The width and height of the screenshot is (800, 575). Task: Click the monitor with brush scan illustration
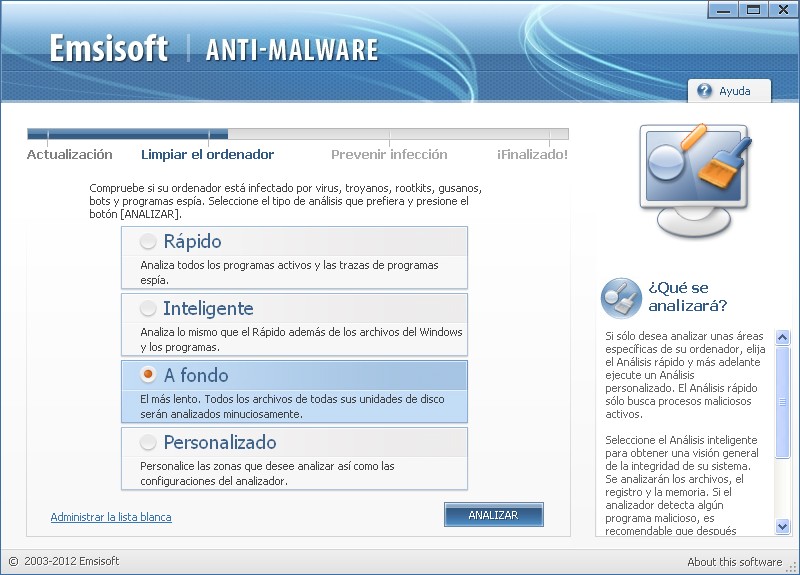click(x=695, y=180)
